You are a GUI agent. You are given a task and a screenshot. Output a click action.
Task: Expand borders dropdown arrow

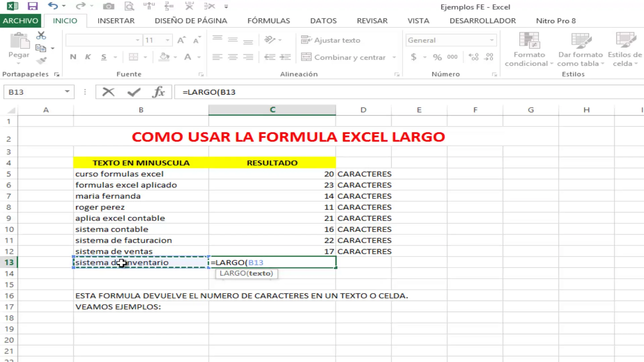[x=145, y=57]
